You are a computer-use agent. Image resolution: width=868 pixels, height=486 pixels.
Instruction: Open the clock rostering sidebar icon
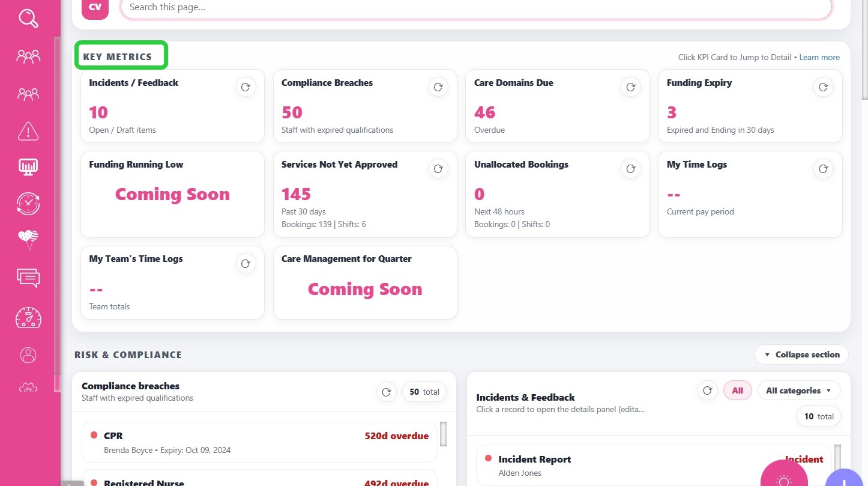click(28, 204)
